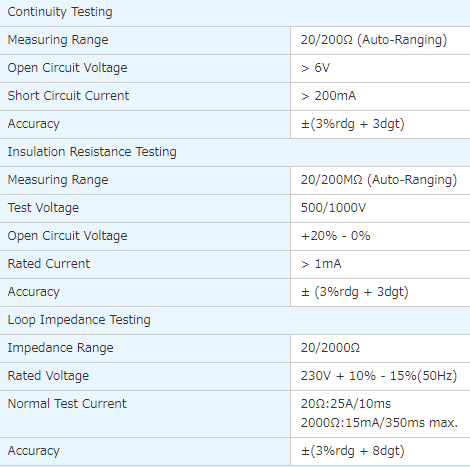The image size is (470, 467).
Task: Select the 2000Ω:15mA/350ms max. text
Action: [x=379, y=423]
